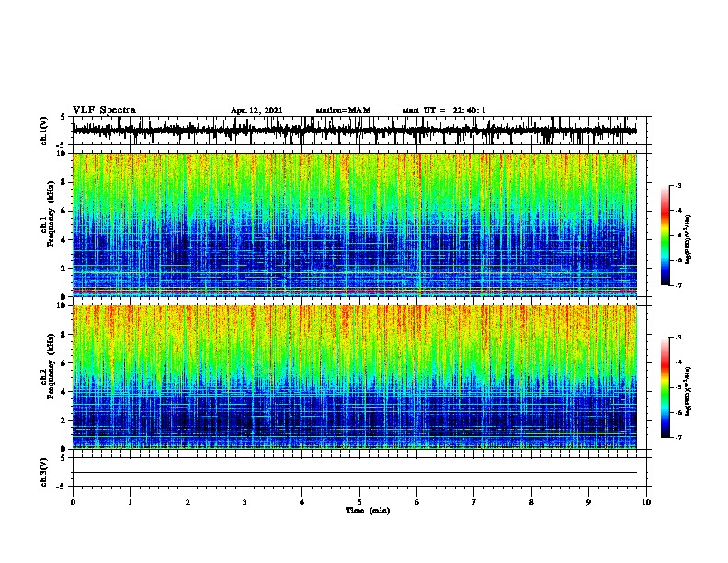
Task: Click the '-7' value on ch.2 colorbar
Action: [x=678, y=438]
